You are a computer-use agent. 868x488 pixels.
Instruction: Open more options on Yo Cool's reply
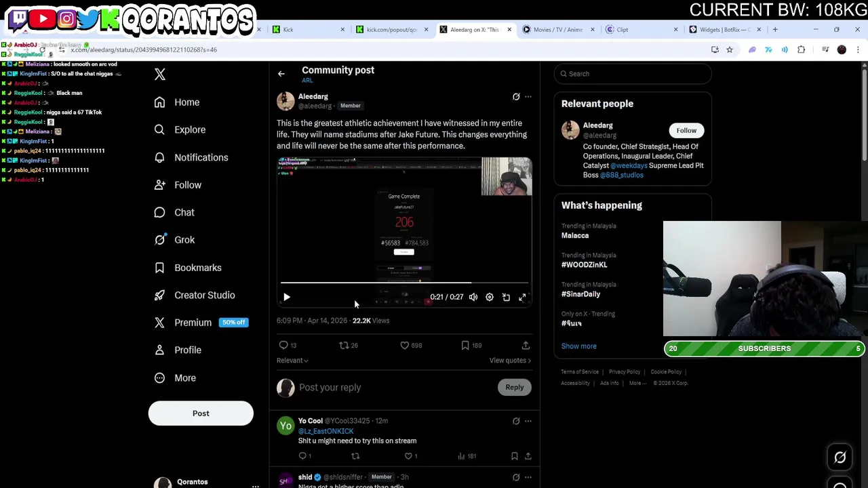coord(528,421)
